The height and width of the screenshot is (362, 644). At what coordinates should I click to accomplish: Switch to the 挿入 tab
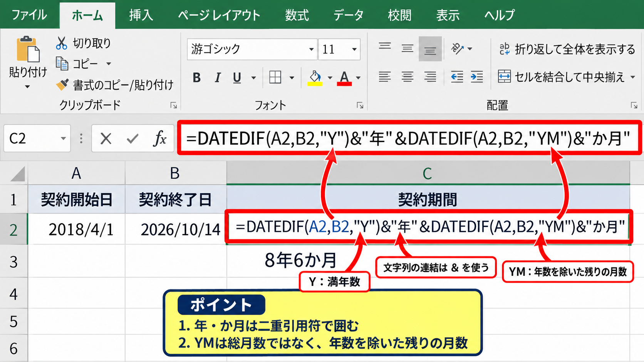click(141, 15)
